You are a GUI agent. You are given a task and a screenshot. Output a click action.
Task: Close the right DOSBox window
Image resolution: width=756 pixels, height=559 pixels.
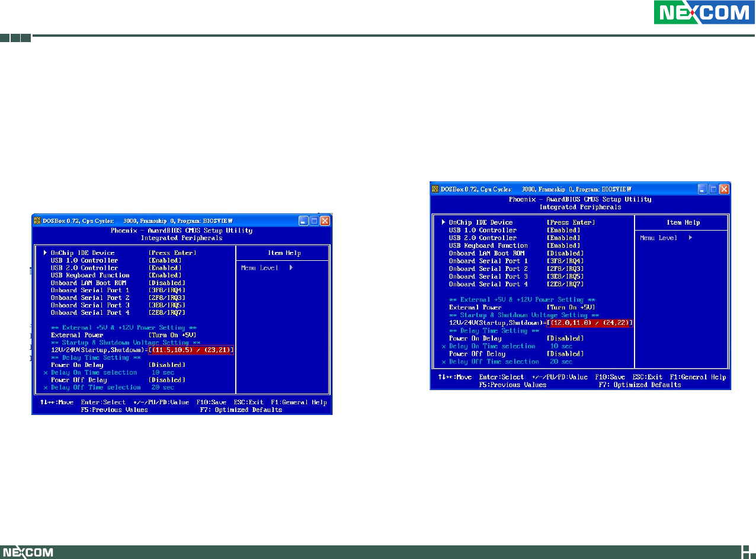(723, 189)
